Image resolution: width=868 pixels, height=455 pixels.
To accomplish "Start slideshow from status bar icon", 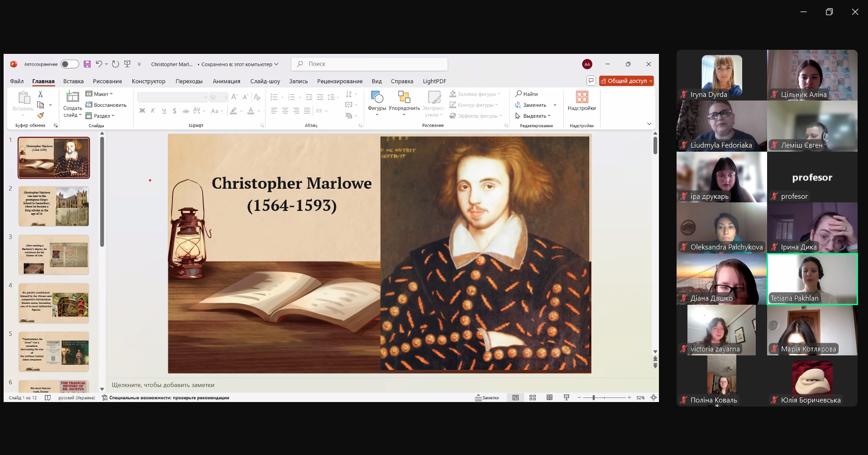I will tap(566, 398).
